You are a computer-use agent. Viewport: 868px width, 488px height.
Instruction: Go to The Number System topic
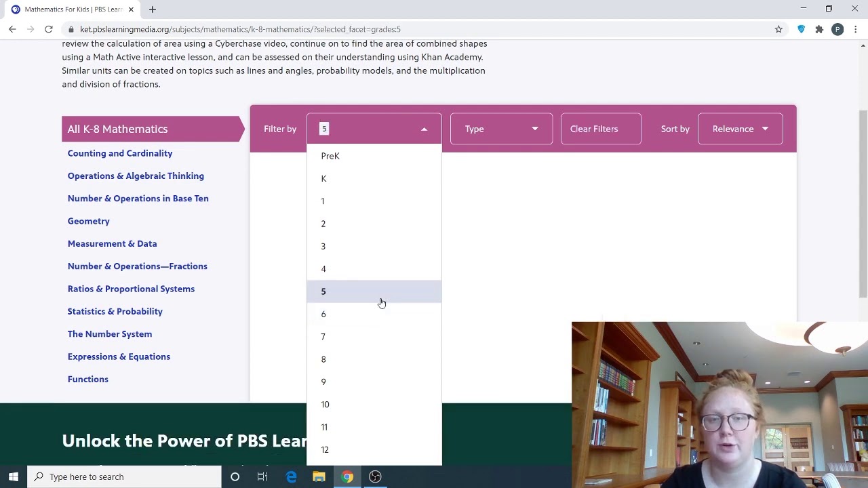[x=110, y=334]
